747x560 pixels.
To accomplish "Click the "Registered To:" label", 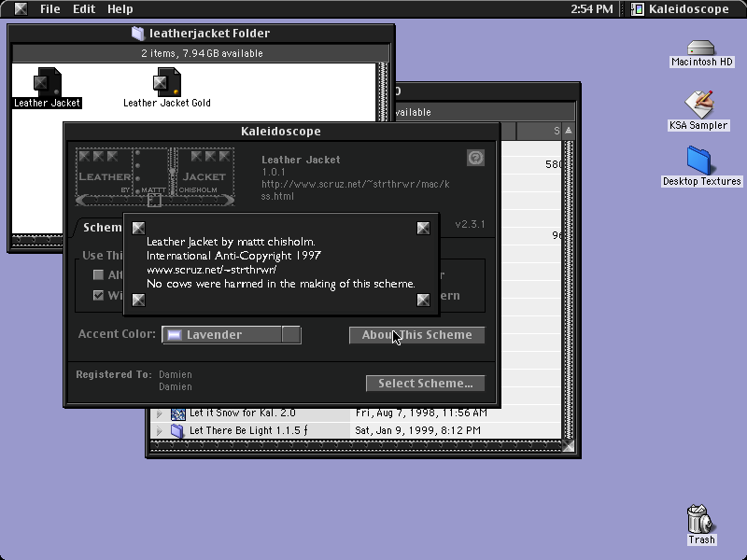I will pyautogui.click(x=114, y=375).
